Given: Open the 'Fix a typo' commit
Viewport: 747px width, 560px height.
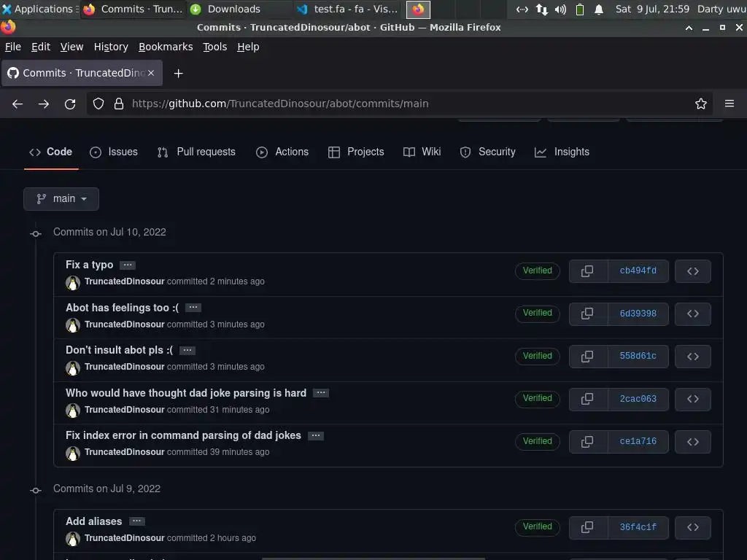Looking at the screenshot, I should pyautogui.click(x=90, y=265).
